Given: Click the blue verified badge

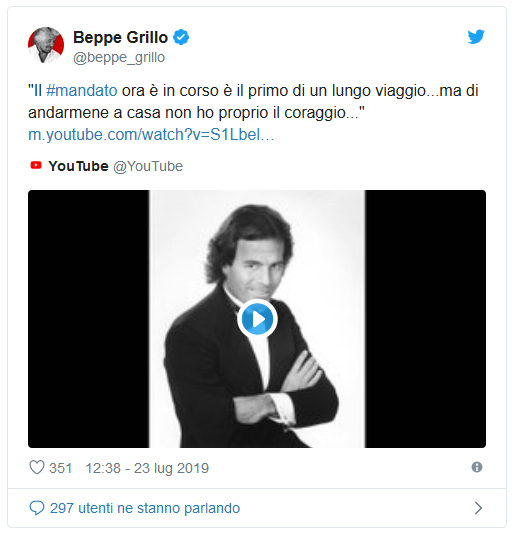Looking at the screenshot, I should coord(181,37).
